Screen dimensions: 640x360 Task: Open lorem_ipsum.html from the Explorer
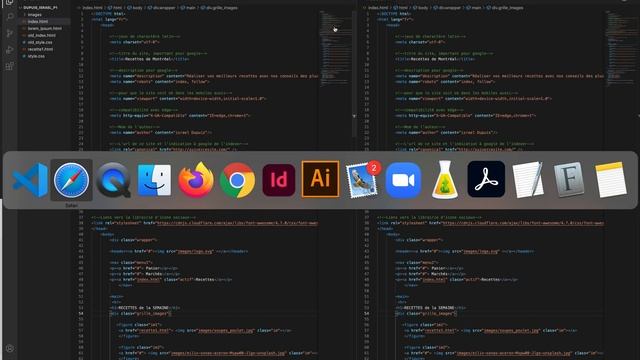point(44,28)
